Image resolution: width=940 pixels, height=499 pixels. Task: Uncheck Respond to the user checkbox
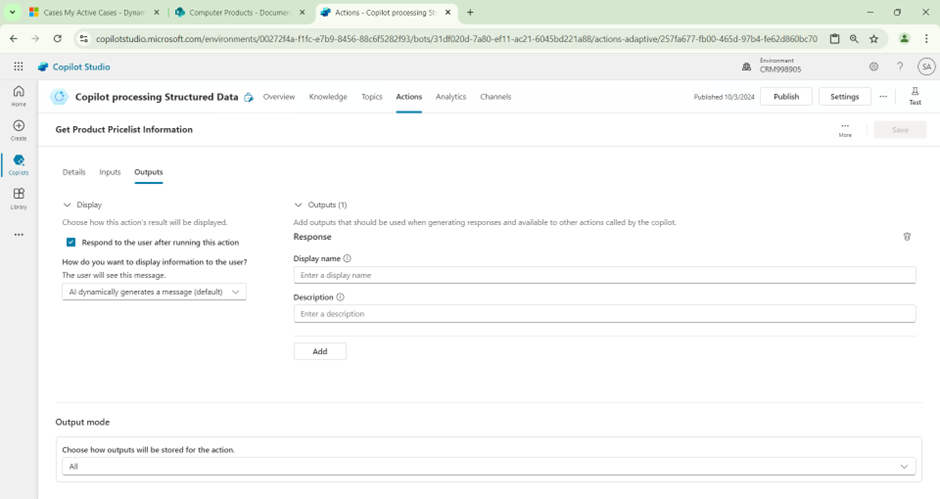[x=71, y=242]
